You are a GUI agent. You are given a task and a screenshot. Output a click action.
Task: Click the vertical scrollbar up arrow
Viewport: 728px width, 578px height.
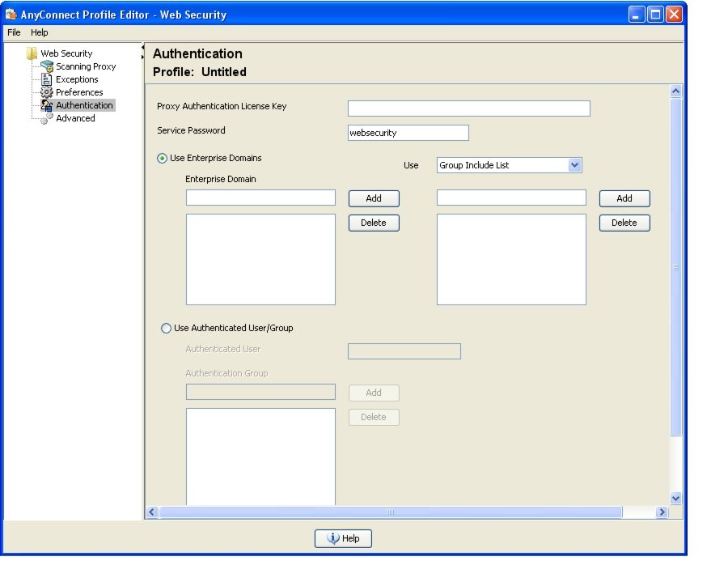click(x=676, y=91)
